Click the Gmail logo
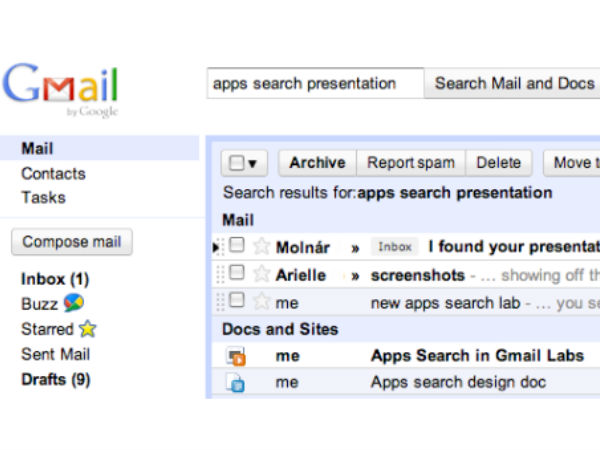Viewport: 600px width, 450px height. pyautogui.click(x=61, y=89)
